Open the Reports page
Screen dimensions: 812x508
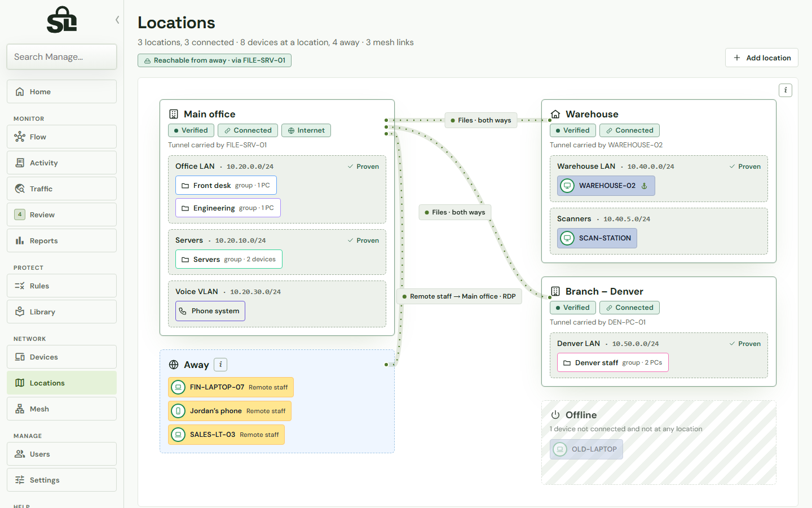point(62,240)
